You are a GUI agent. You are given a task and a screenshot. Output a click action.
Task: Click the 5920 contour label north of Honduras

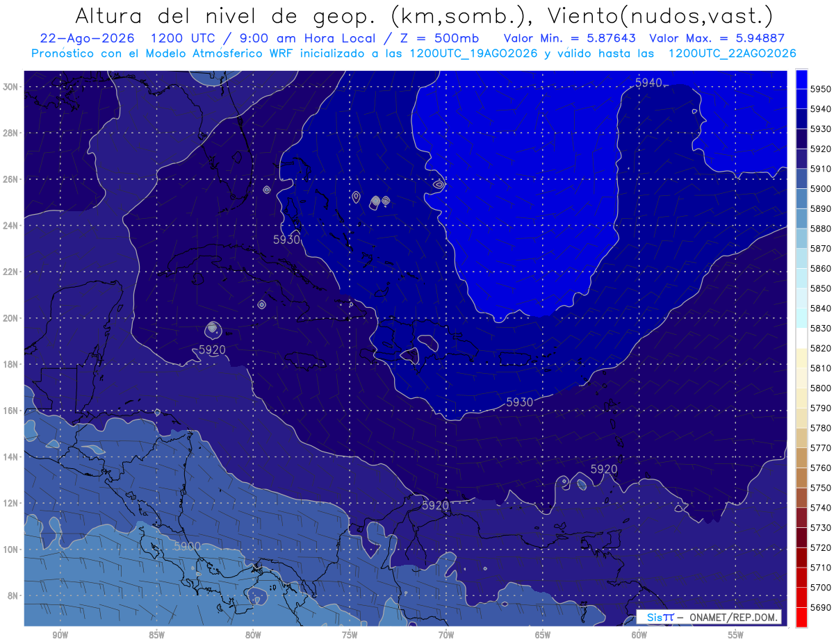[x=212, y=349]
